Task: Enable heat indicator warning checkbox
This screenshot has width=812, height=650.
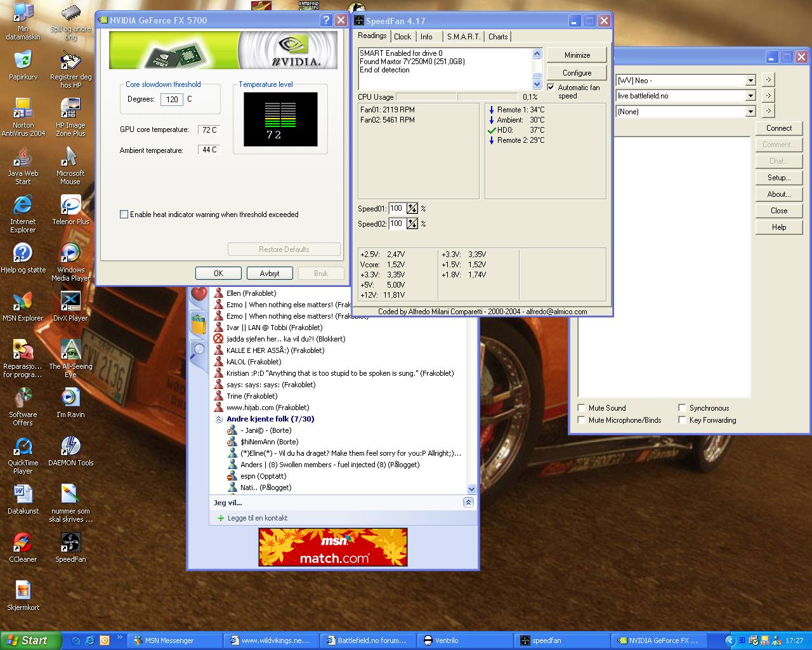Action: [124, 215]
